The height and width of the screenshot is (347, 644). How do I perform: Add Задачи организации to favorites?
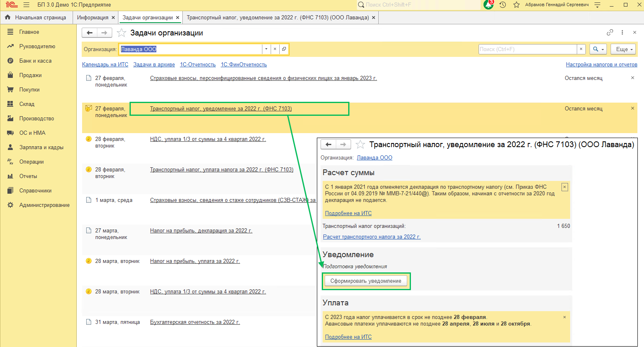[121, 33]
